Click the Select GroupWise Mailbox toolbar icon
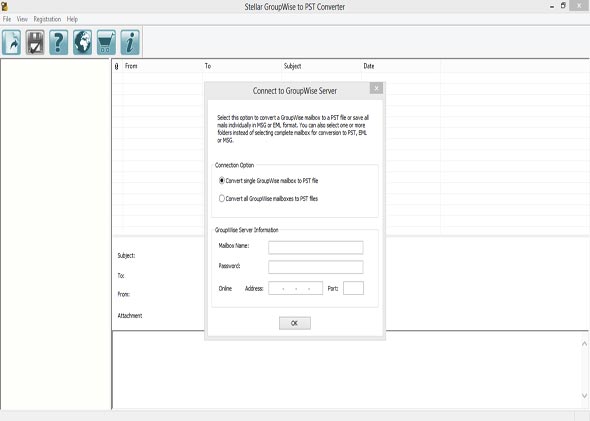This screenshot has width=590, height=421. [x=11, y=42]
